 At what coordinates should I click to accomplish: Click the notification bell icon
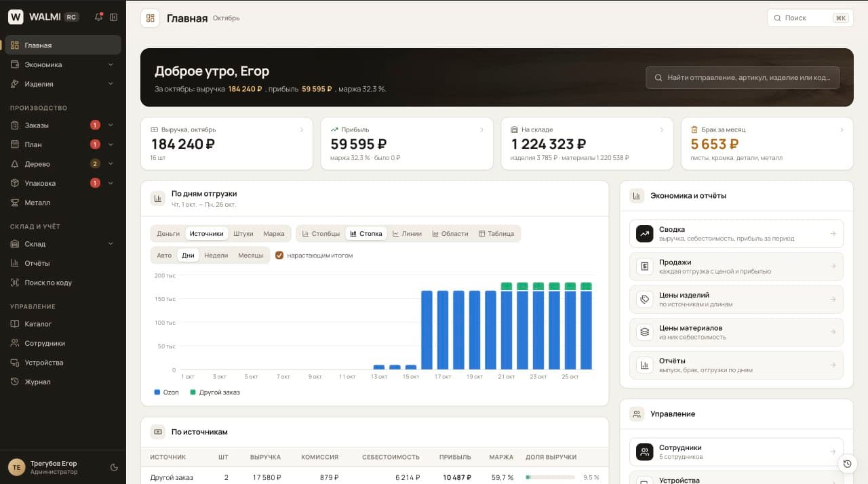pos(99,17)
